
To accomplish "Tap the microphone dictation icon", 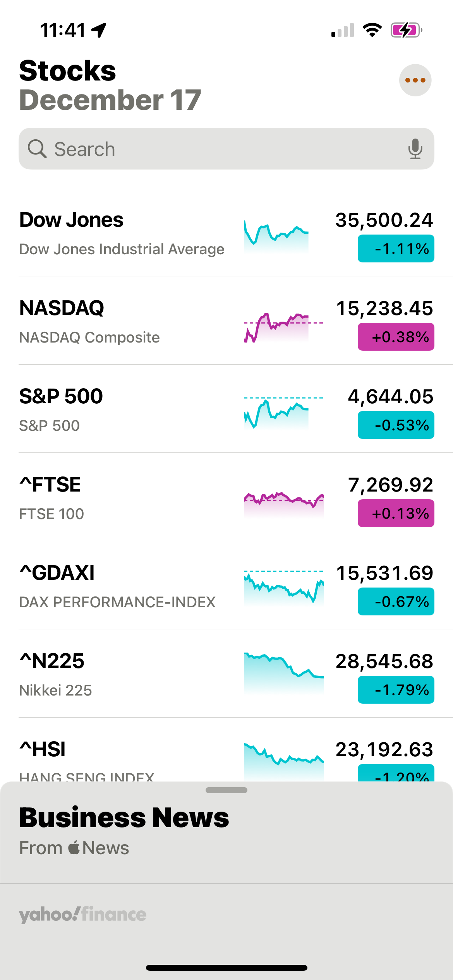I will click(x=415, y=149).
